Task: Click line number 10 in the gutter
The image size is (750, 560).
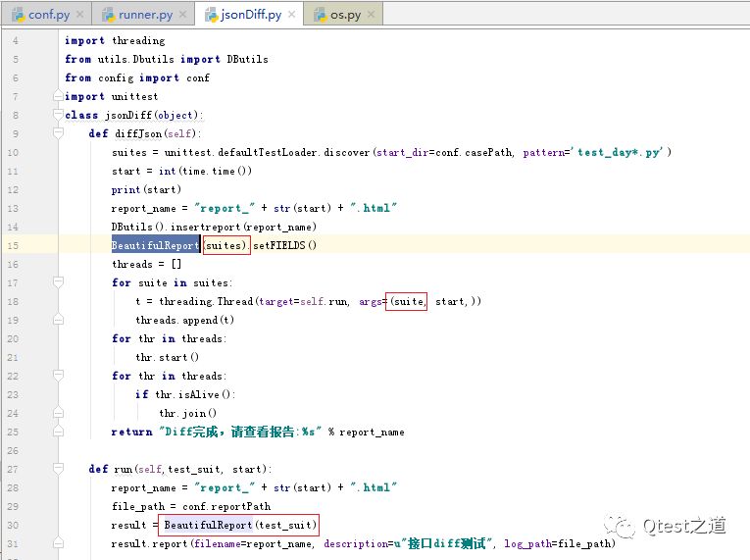Action: click(13, 153)
